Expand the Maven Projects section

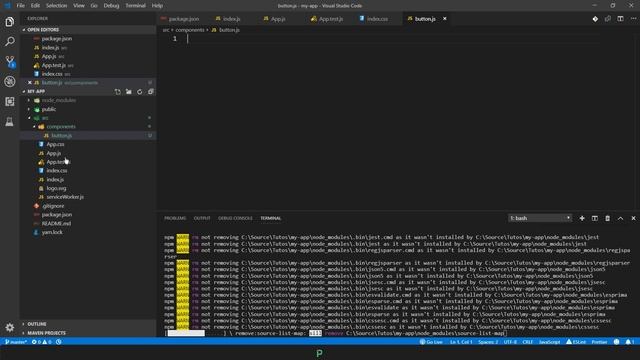point(46,333)
